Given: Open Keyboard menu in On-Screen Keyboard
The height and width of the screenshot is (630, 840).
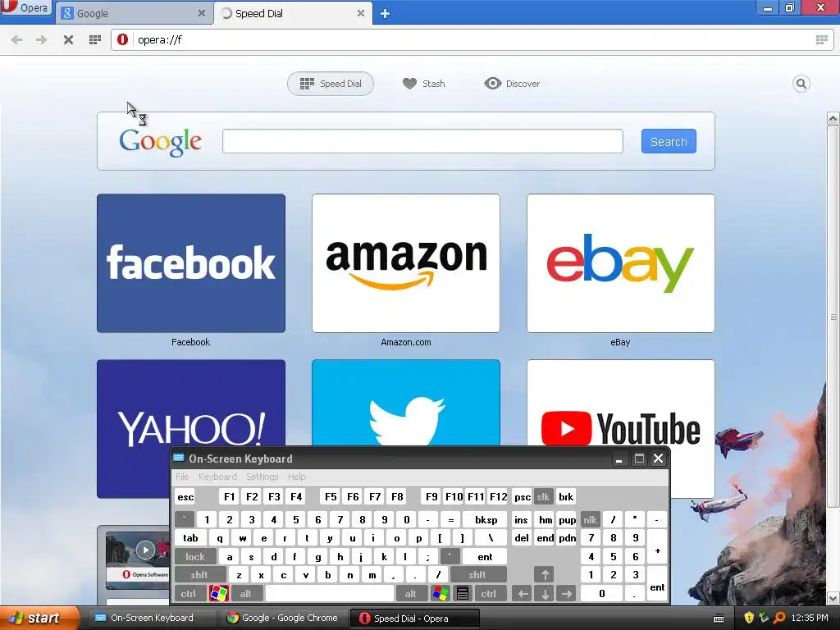Looking at the screenshot, I should (x=217, y=477).
